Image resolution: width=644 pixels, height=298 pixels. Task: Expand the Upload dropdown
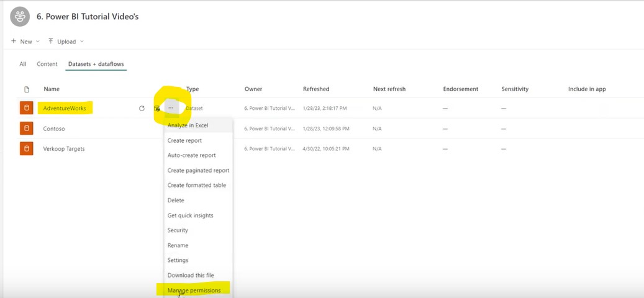coord(65,42)
